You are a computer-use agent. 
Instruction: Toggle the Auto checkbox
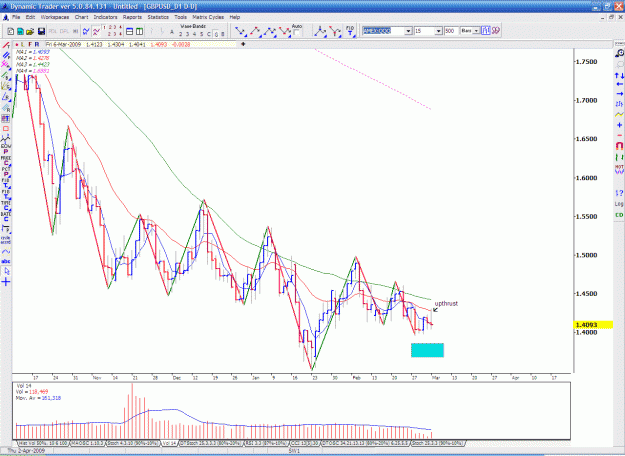pos(297,33)
